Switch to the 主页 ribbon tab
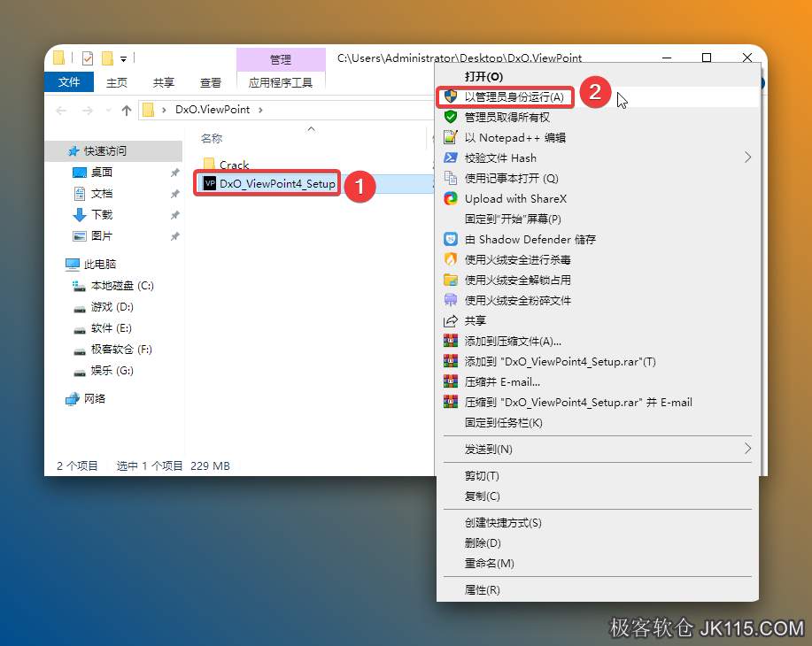The image size is (812, 646). [x=117, y=82]
